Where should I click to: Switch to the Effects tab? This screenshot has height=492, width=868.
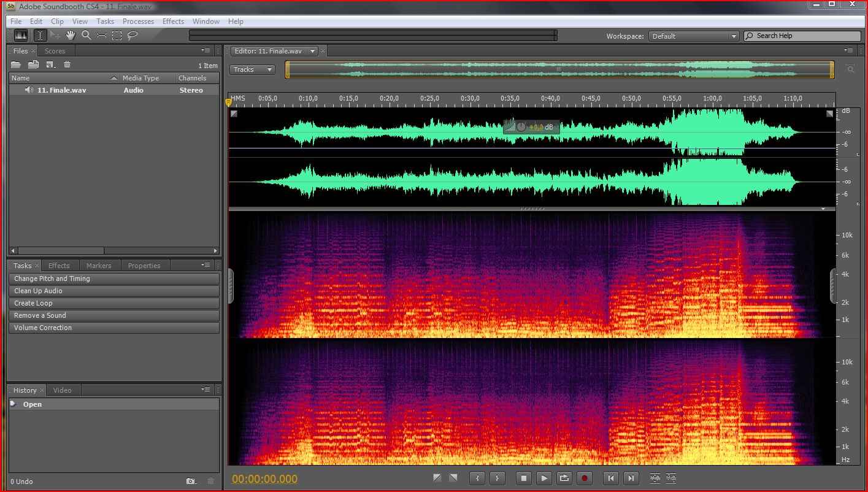59,266
